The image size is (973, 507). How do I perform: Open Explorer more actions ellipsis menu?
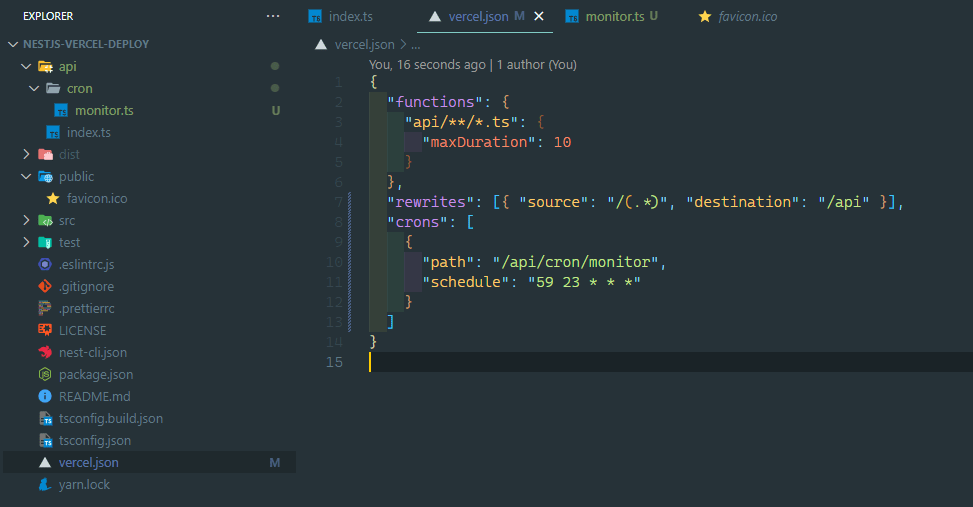tap(273, 16)
